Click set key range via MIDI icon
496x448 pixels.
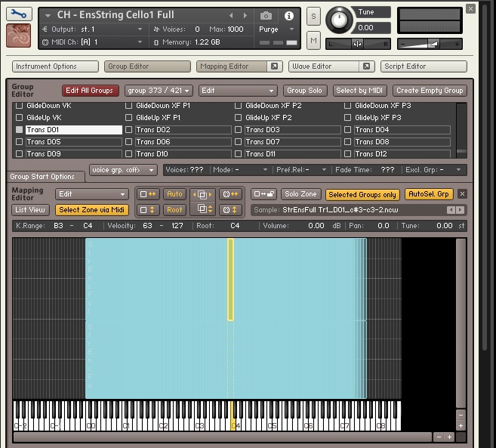pos(230,194)
